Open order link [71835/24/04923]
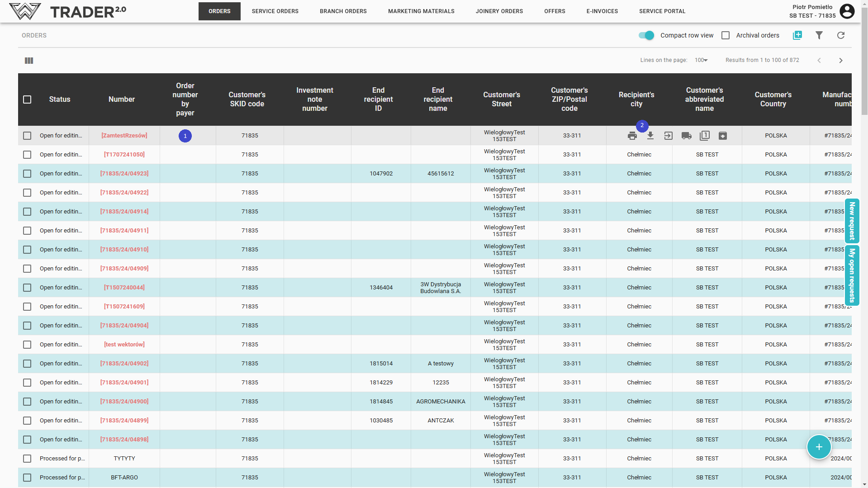This screenshot has height=488, width=868. 124,174
